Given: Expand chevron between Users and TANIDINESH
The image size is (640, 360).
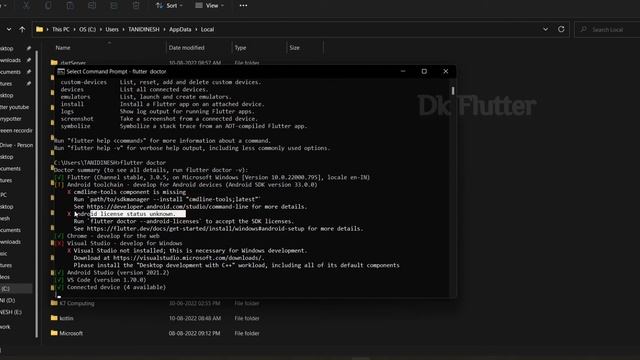Looking at the screenshot, I should coord(123,29).
